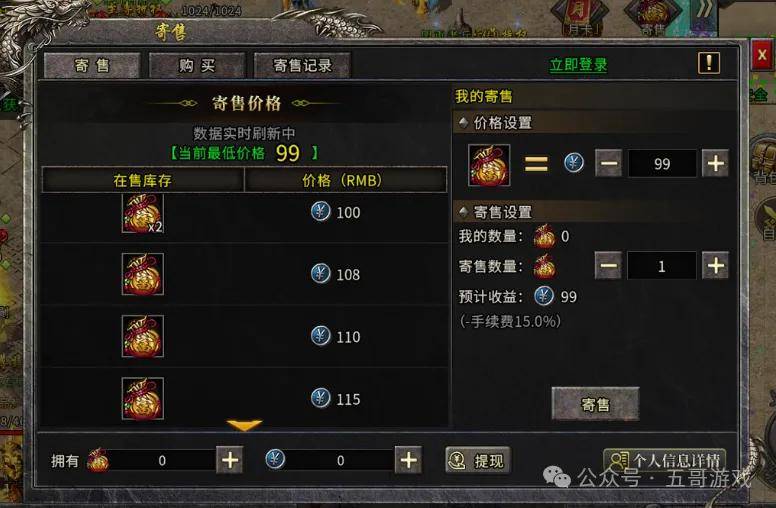Increase the 寄售数量 quantity
Image resolution: width=776 pixels, height=508 pixels.
(x=716, y=266)
